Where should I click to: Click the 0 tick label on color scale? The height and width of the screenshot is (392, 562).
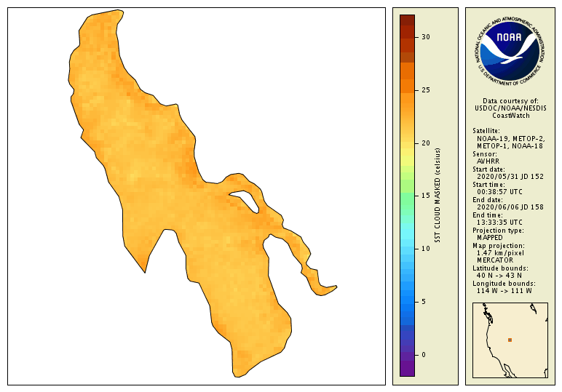[424, 355]
